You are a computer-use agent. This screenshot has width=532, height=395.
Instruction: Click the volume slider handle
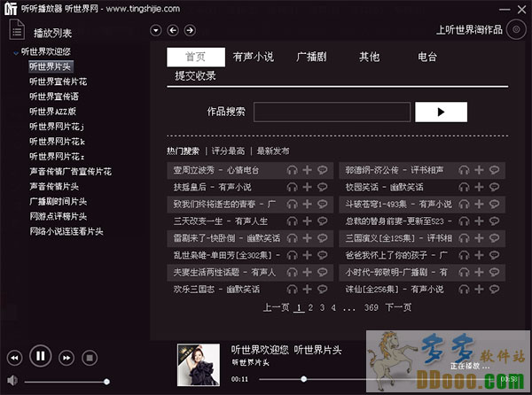pyautogui.click(x=106, y=382)
